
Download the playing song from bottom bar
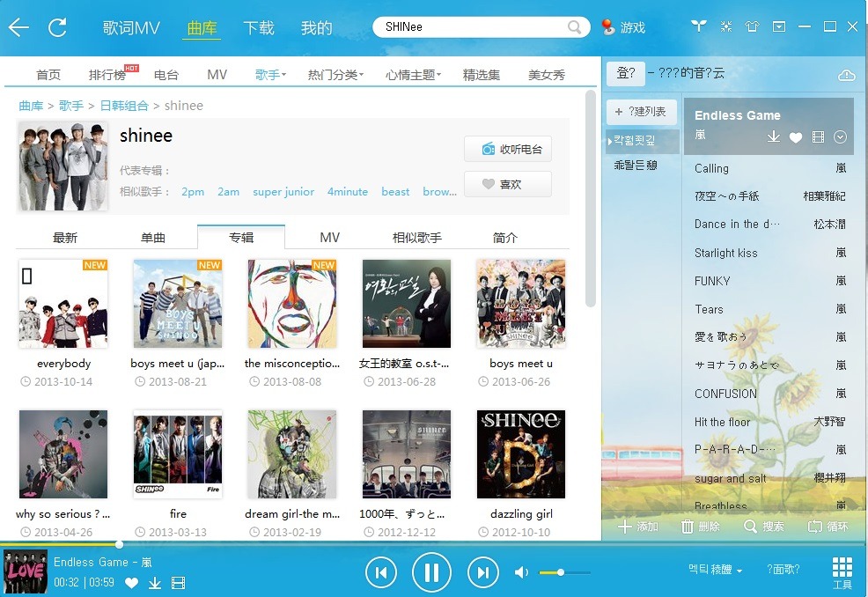click(155, 583)
